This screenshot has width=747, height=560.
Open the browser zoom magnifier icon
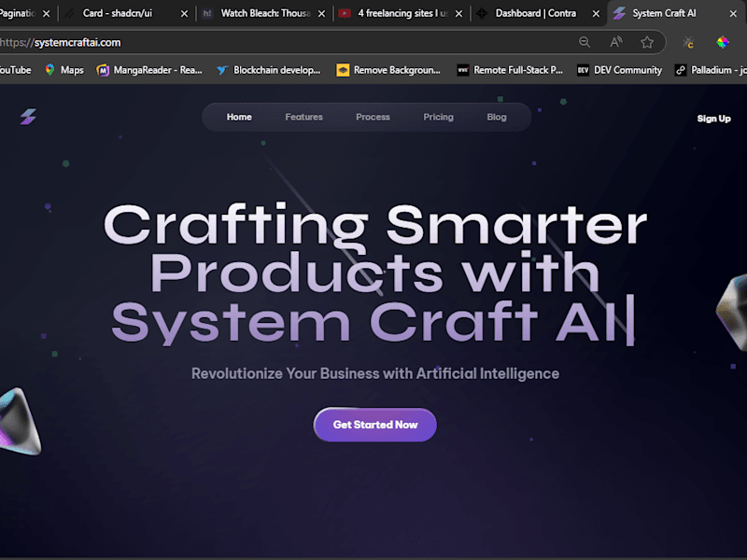pos(585,42)
